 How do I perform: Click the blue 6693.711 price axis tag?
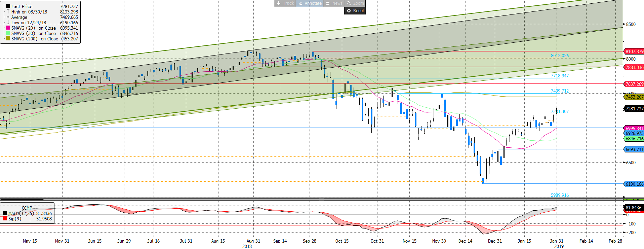[x=634, y=149]
